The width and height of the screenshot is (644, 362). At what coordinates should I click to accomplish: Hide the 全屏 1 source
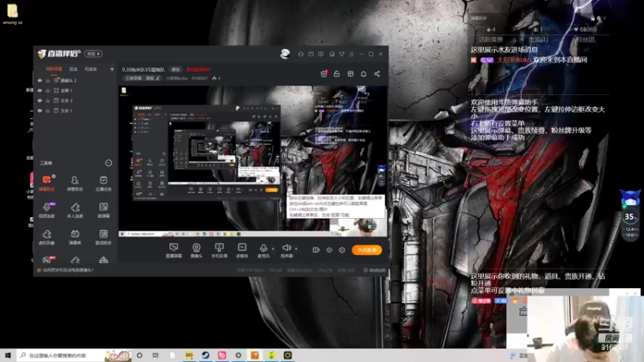39,91
